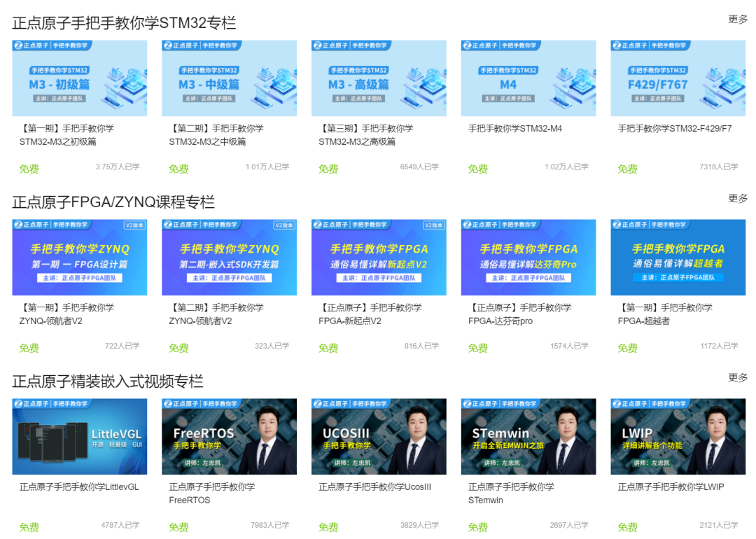Screen dimensions: 756x539
Task: Open the STM32 M4 course thumbnail
Action: [528, 78]
